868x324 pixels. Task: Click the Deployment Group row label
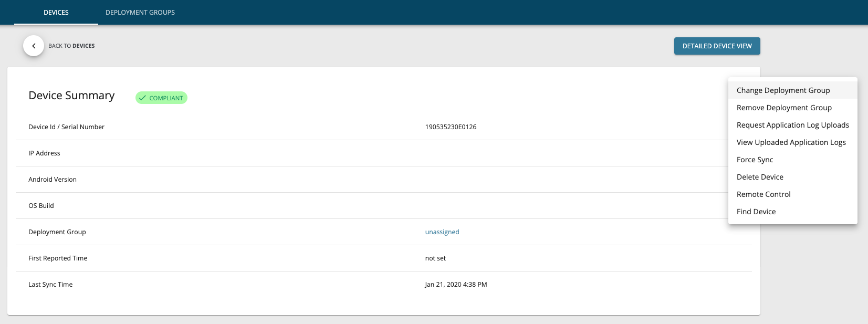tap(57, 232)
